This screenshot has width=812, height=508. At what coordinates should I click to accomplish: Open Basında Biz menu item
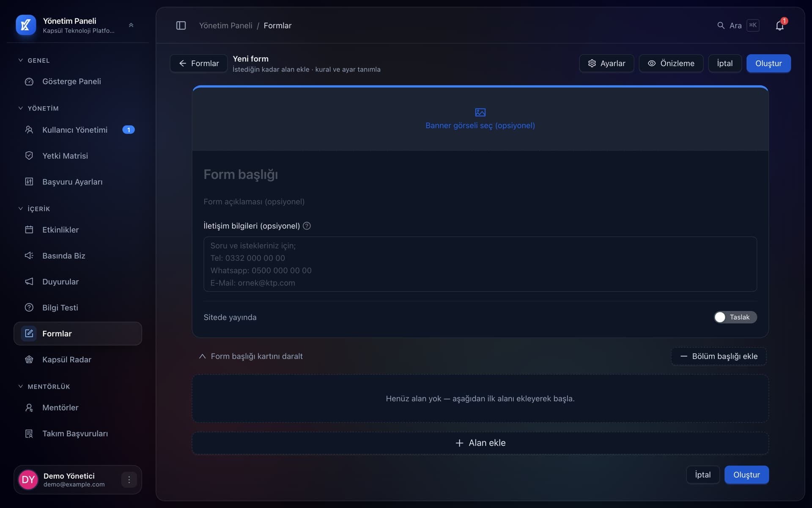click(x=78, y=256)
